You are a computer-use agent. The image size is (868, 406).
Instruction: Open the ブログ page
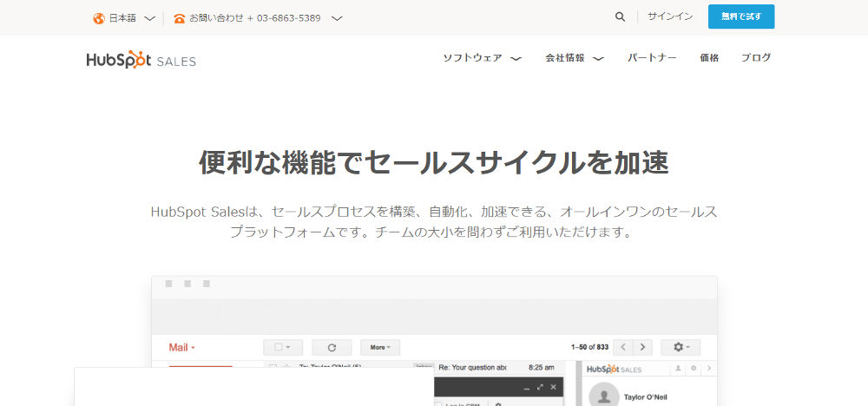tap(756, 57)
